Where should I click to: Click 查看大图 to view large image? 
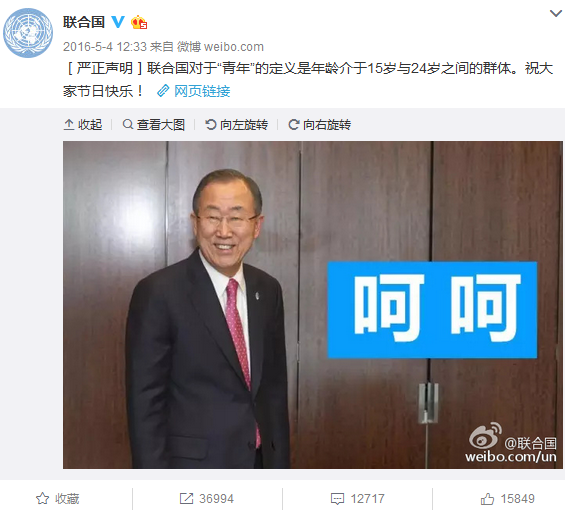click(x=154, y=125)
